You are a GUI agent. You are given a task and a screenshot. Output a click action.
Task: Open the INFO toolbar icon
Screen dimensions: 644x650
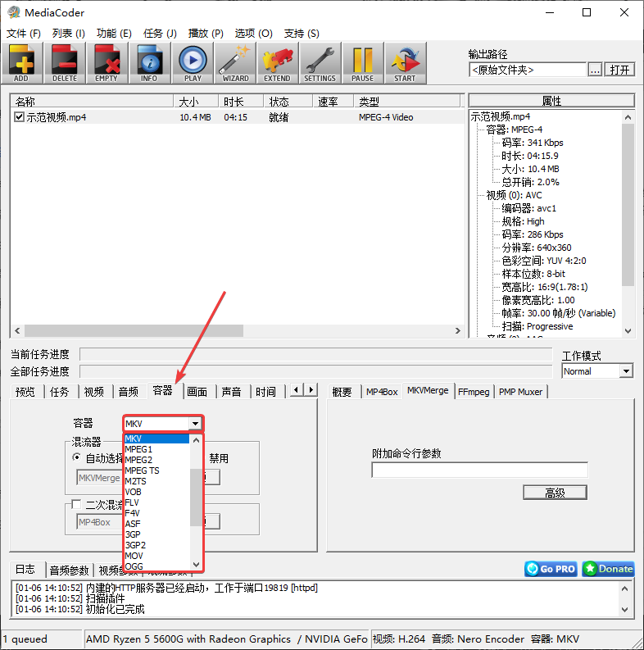[x=150, y=62]
